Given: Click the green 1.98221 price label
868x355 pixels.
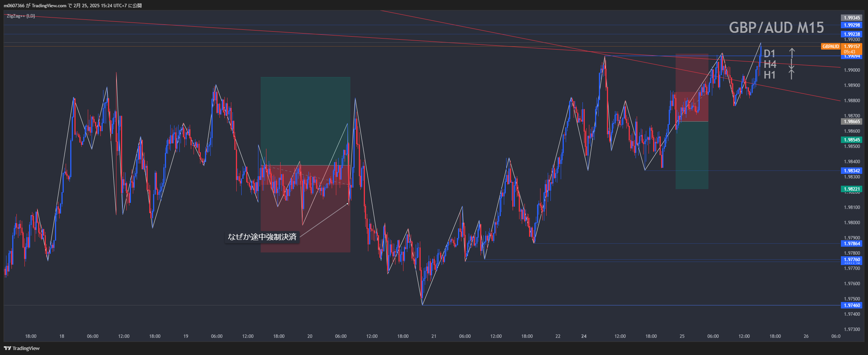Looking at the screenshot, I should (852, 189).
